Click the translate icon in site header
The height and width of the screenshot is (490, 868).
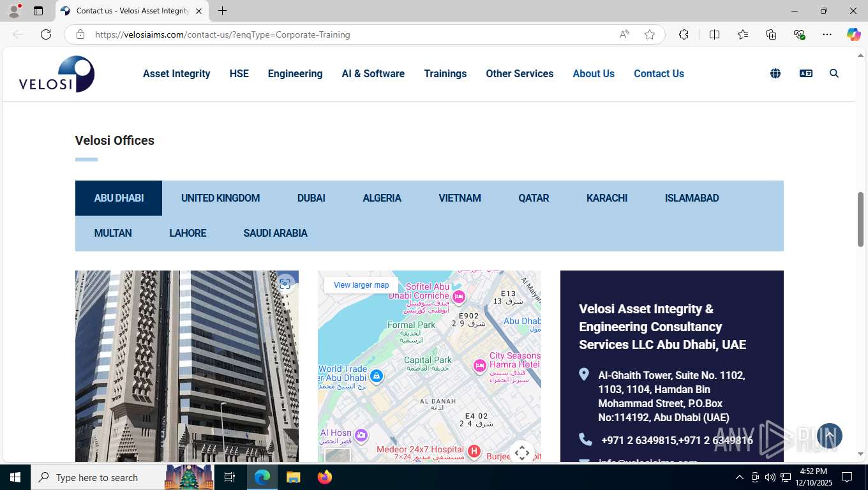coord(806,73)
